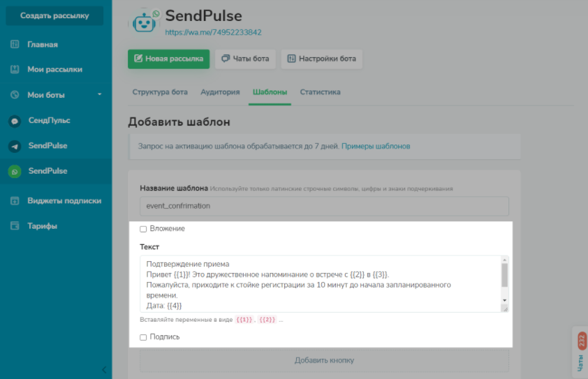Viewport: 588px width, 379px height.
Task: Expand the Мои боты dropdown arrow
Action: 99,95
